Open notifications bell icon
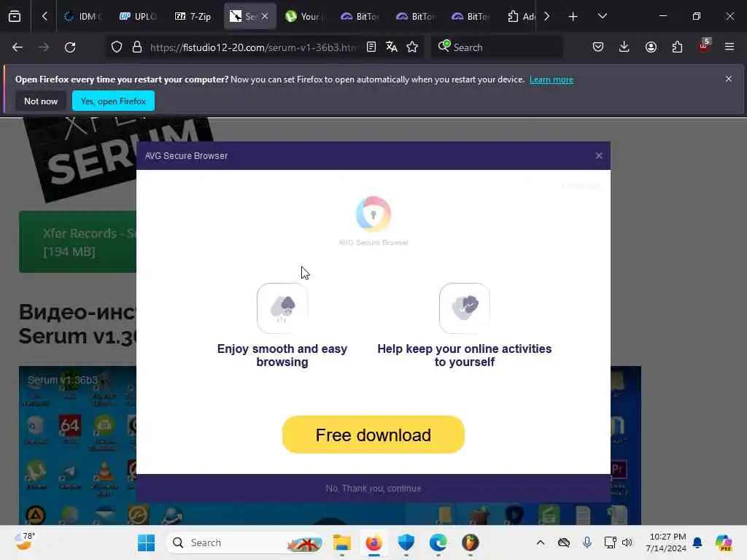The width and height of the screenshot is (747, 560). 697,542
